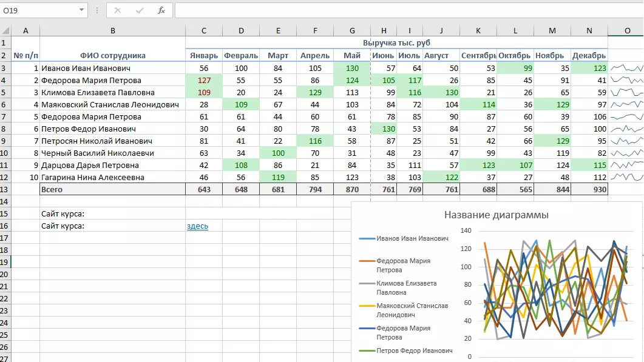The image size is (644, 362).
Task: Click the cell 'Петров Федор Иванович'
Action: (112, 129)
